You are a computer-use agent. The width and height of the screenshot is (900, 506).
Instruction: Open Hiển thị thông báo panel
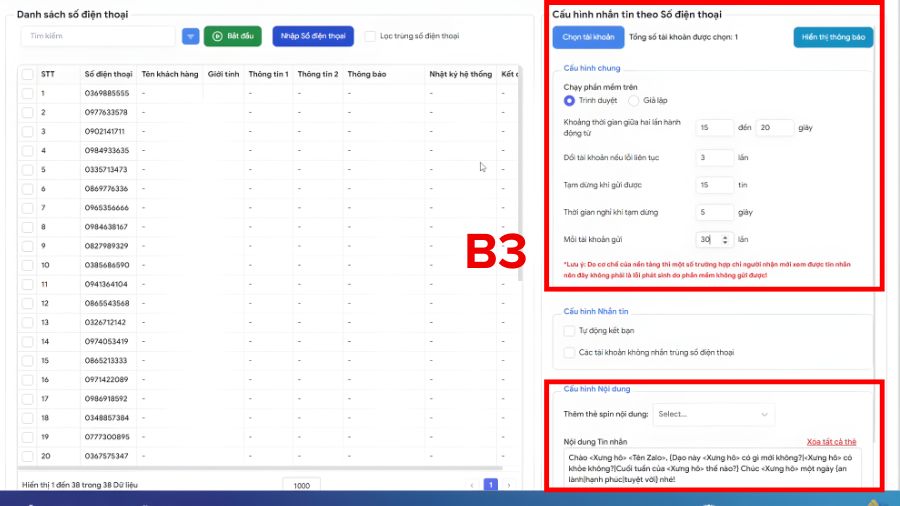click(834, 37)
